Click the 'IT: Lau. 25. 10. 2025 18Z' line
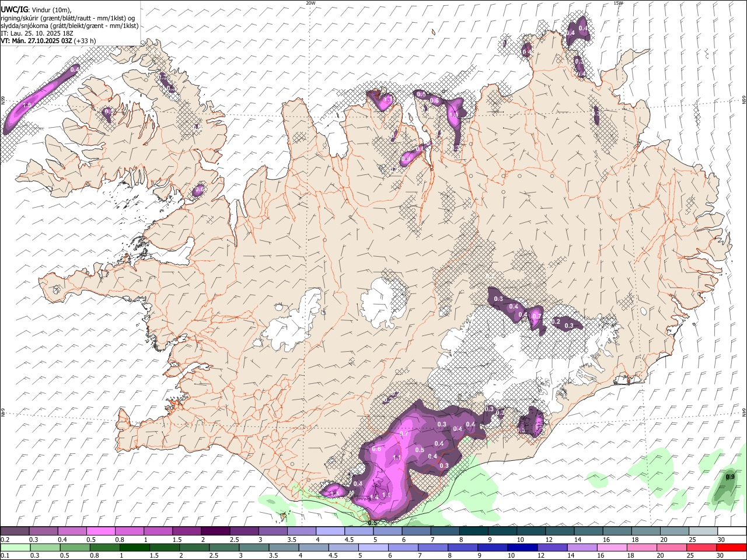This screenshot has height=560, width=747. 37,33
